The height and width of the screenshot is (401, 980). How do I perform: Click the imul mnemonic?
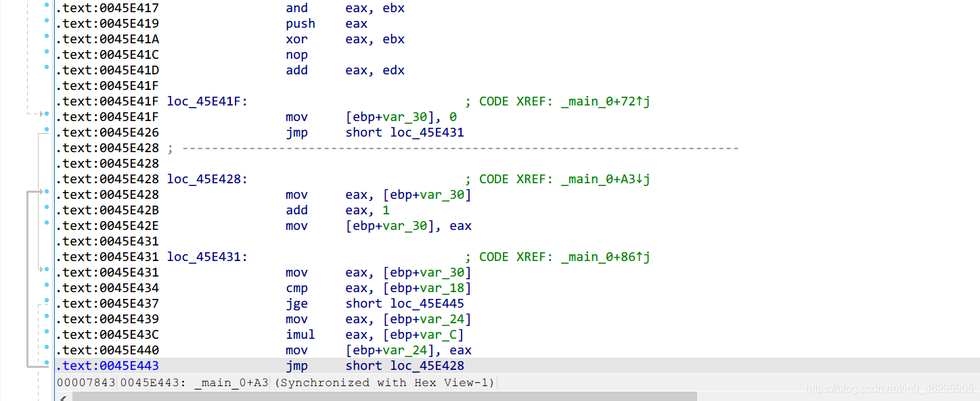(300, 335)
